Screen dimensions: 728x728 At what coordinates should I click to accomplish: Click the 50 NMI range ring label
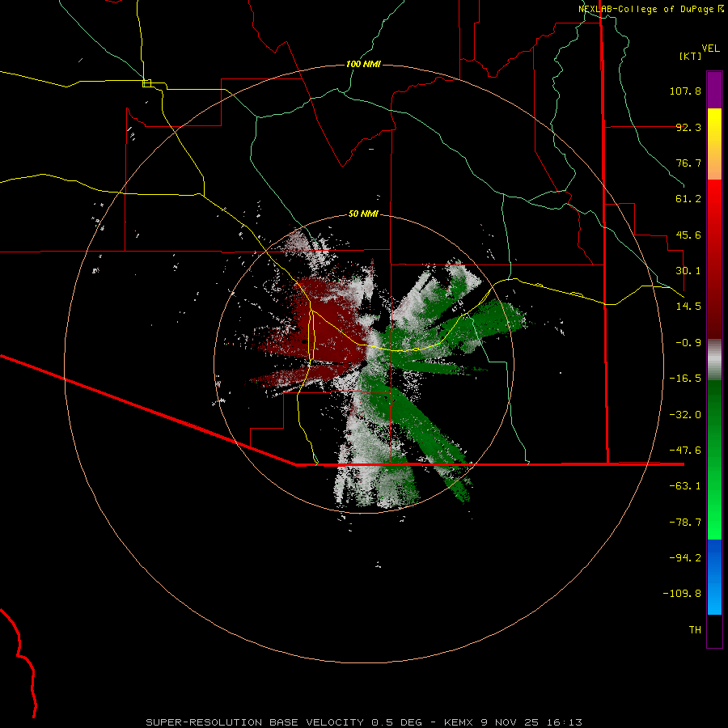pyautogui.click(x=363, y=214)
